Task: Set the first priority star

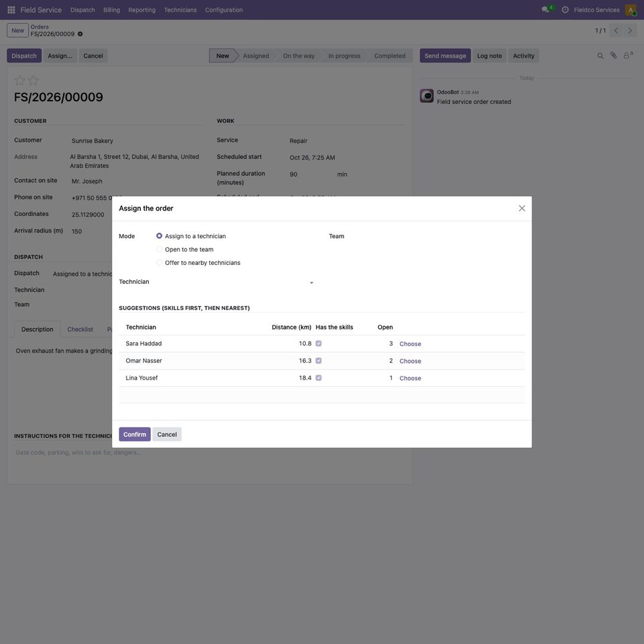Action: click(19, 80)
